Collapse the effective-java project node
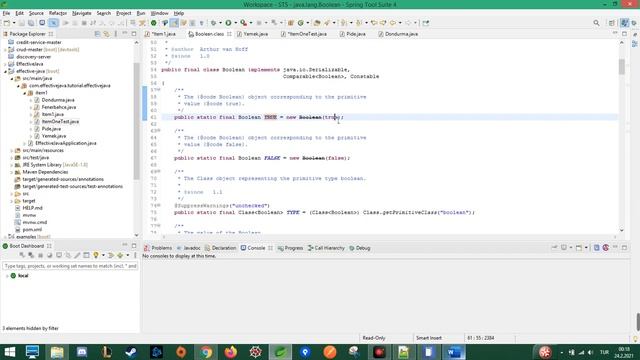This screenshot has height=360, width=640. click(5, 71)
